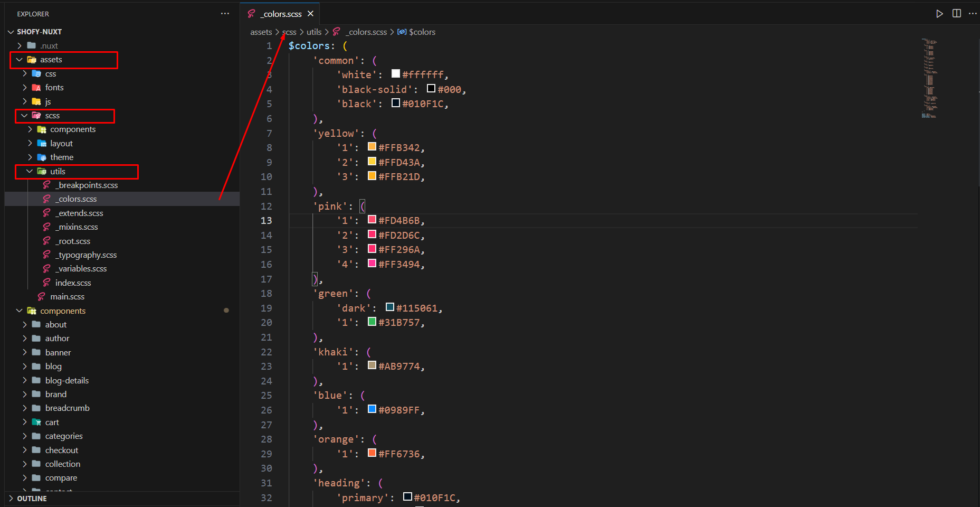Open color picker for #AB9774 swatch
This screenshot has width=980, height=507.
point(372,365)
